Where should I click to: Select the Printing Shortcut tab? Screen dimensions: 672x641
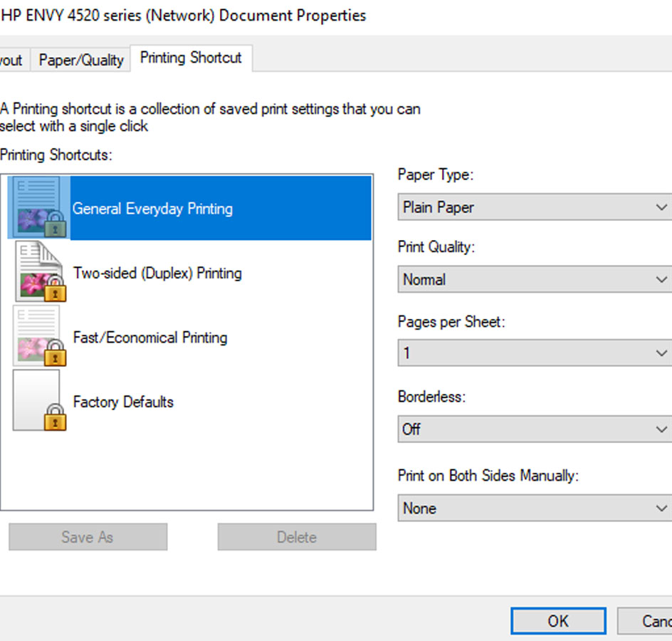tap(191, 58)
